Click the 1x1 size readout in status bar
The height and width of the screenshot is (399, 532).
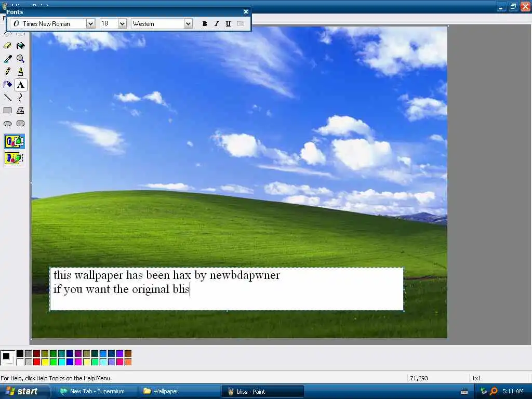(x=476, y=378)
